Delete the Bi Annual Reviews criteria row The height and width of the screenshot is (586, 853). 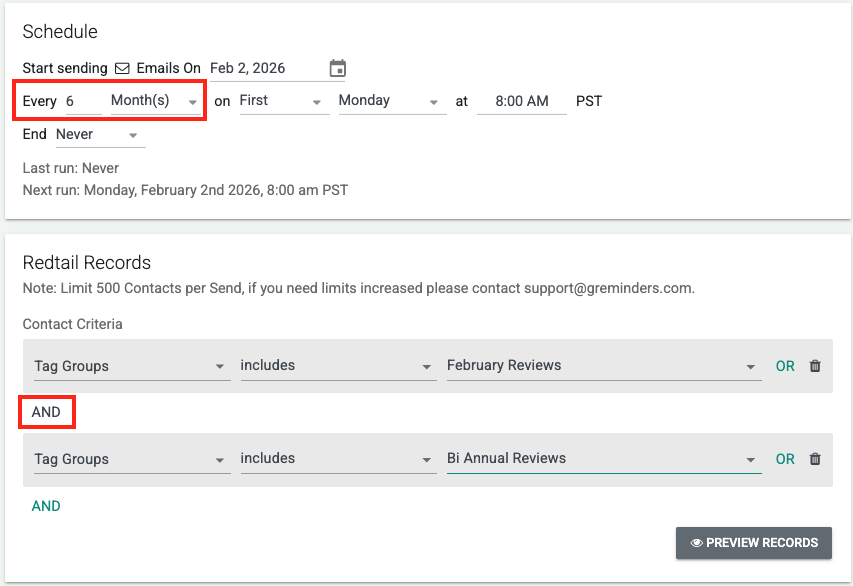(815, 459)
